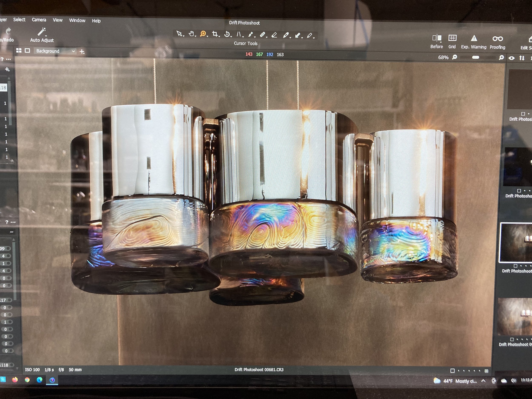Flip the toggle next to value 117
Viewport: 532px width, 399px height.
pyautogui.click(x=10, y=300)
